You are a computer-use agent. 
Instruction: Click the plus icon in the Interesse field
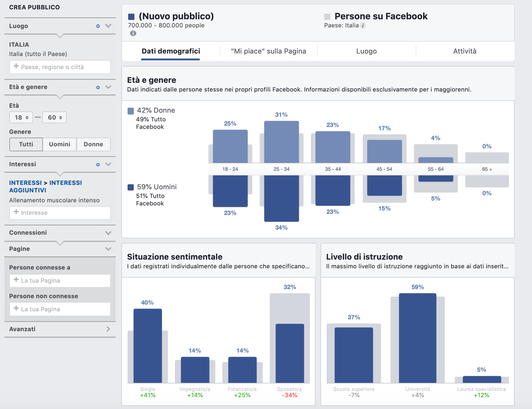click(16, 212)
